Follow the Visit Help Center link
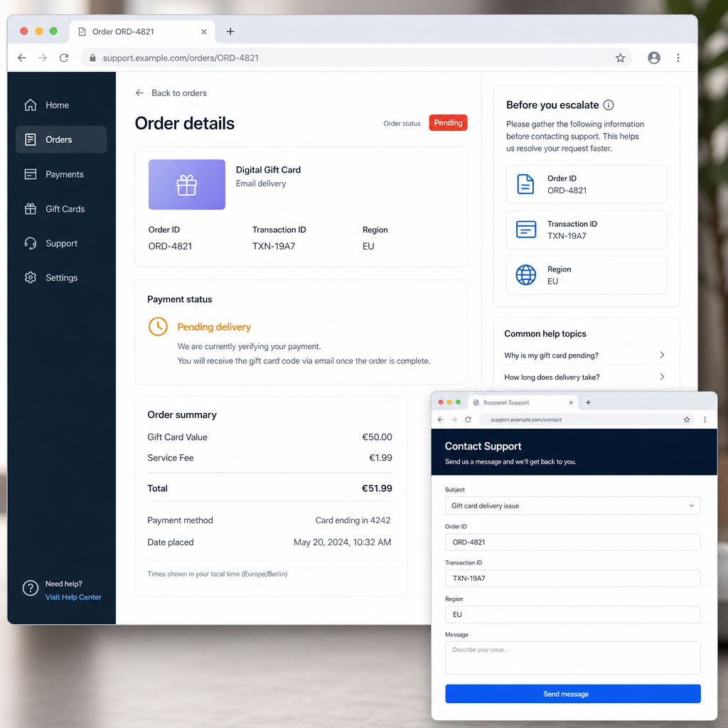The width and height of the screenshot is (728, 728). (x=73, y=597)
